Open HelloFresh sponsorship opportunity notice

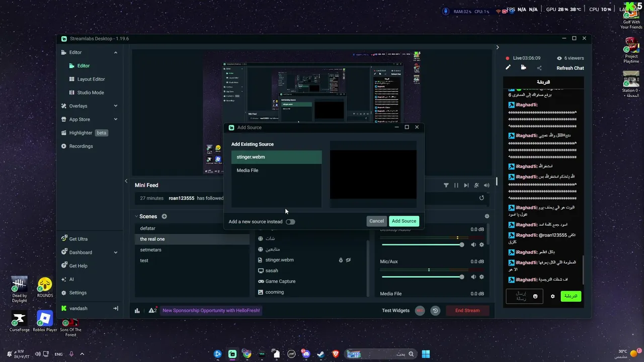pyautogui.click(x=211, y=311)
